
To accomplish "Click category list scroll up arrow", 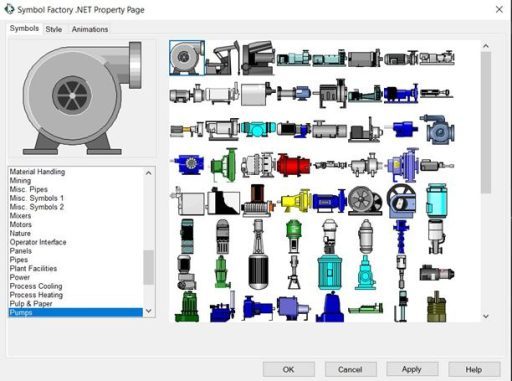I will [149, 173].
